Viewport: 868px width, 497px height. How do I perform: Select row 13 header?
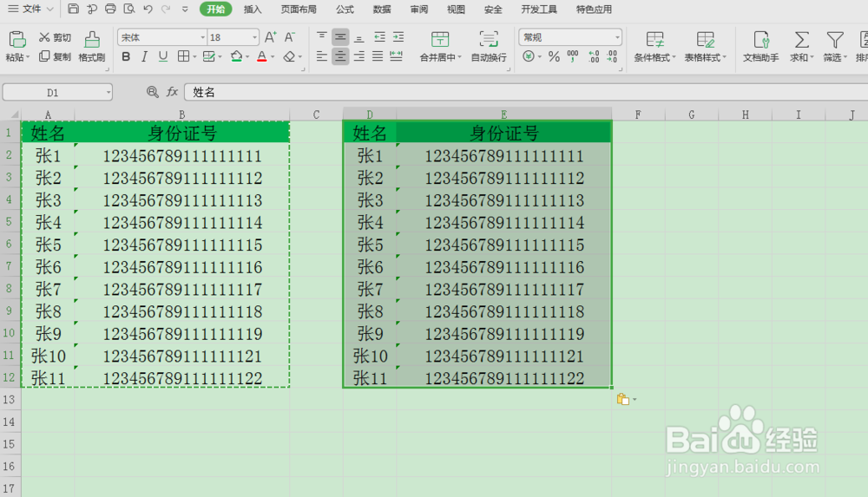(10, 399)
